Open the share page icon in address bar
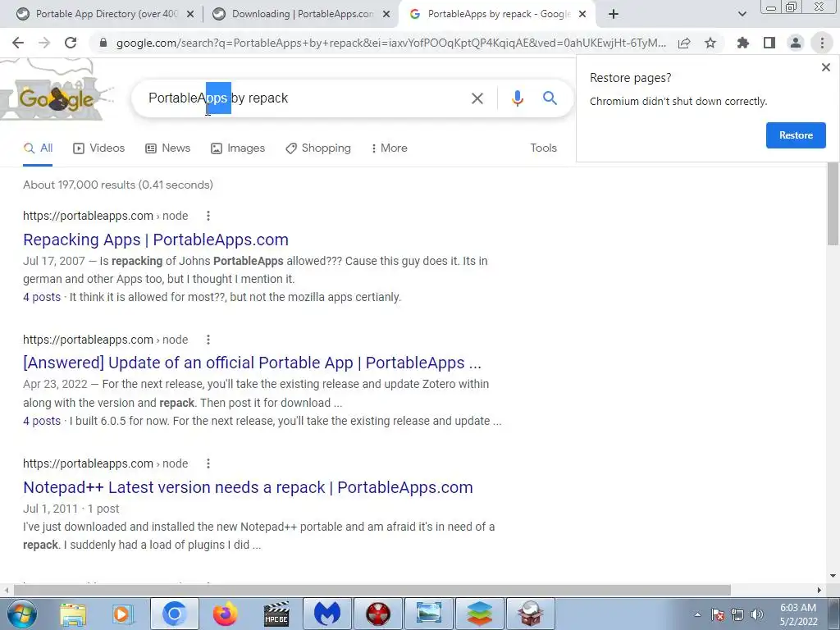 [x=684, y=43]
